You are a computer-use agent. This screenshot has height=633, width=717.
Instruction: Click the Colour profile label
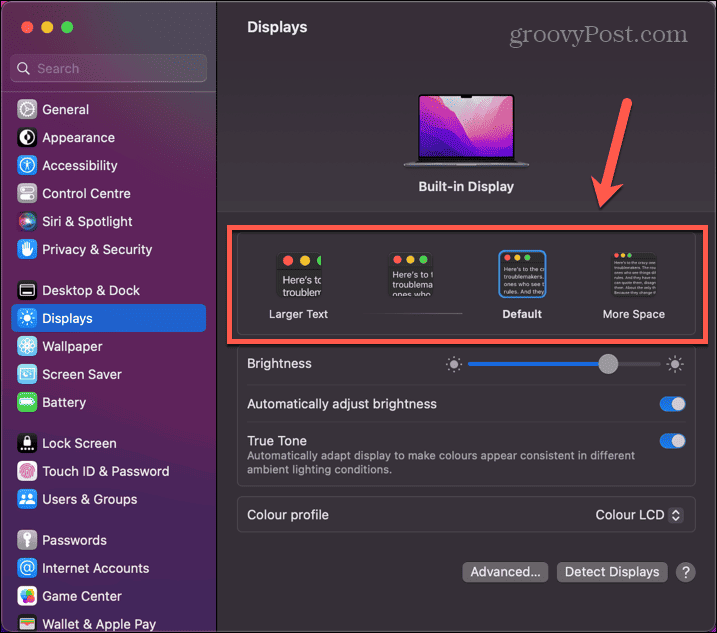tap(288, 515)
